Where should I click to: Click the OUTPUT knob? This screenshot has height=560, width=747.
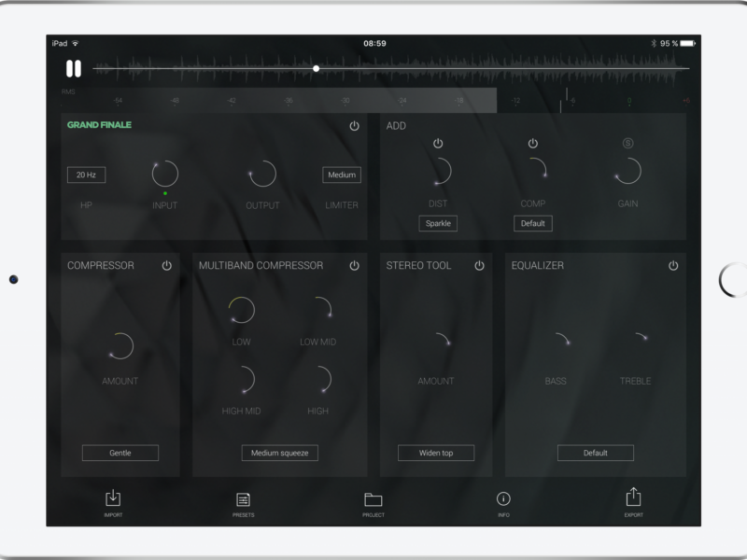pyautogui.click(x=262, y=174)
